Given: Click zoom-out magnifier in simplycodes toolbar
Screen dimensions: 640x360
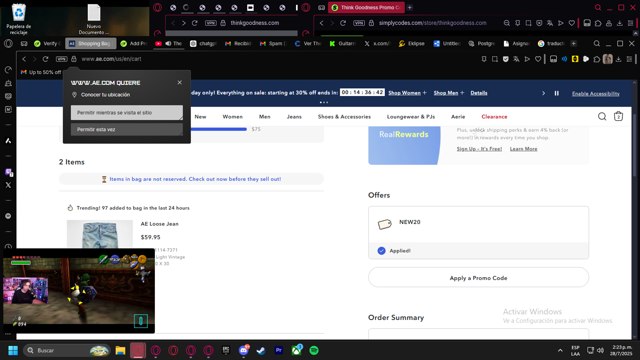Looking at the screenshot, I should click(507, 23).
